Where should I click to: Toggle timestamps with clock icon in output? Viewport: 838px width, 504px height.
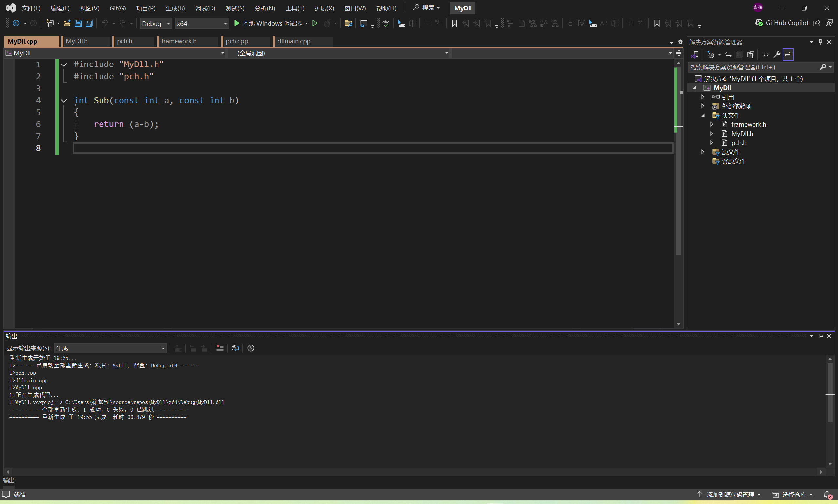point(251,348)
